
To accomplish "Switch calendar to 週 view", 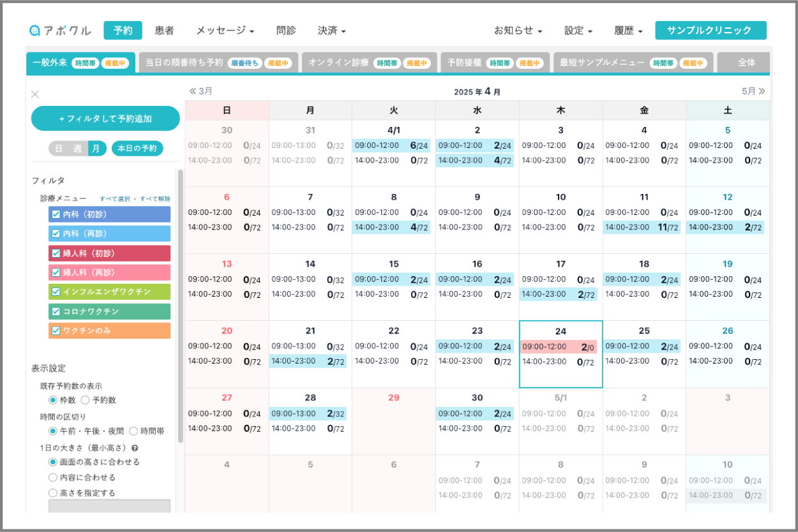I will click(77, 149).
